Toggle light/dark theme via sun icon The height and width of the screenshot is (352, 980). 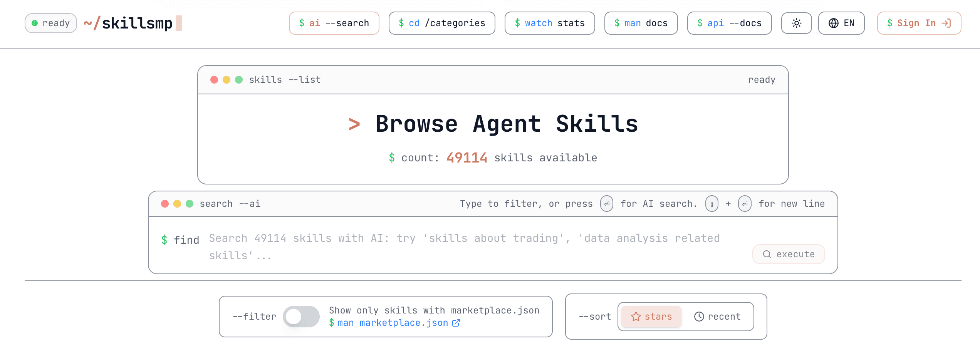pos(796,23)
